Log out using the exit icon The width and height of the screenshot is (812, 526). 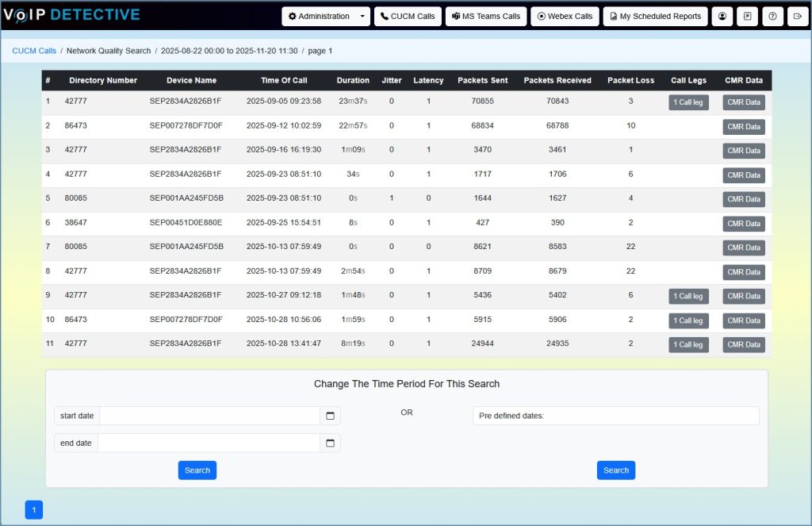click(x=798, y=16)
